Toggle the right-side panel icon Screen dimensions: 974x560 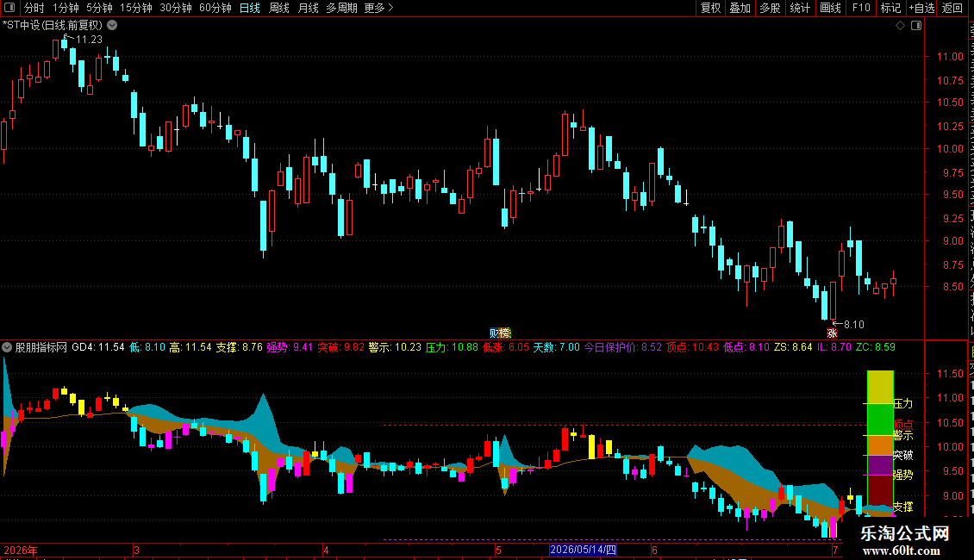[916, 26]
